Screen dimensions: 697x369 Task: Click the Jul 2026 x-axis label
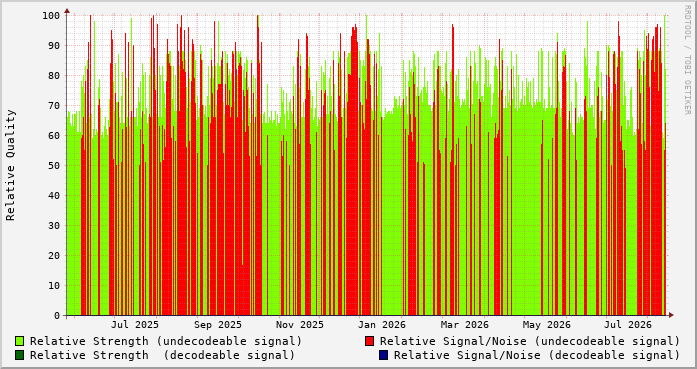(628, 325)
